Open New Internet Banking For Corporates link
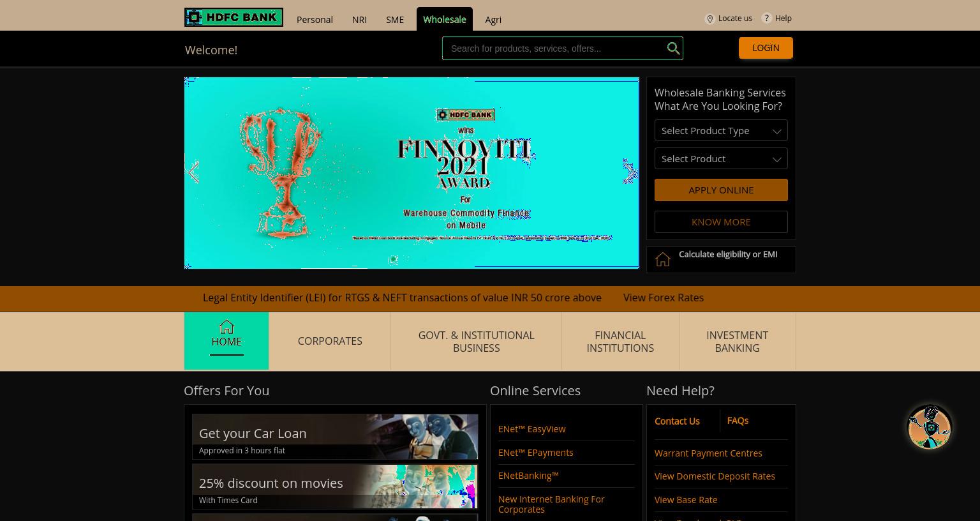Viewport: 980px width, 521px height. tap(551, 504)
